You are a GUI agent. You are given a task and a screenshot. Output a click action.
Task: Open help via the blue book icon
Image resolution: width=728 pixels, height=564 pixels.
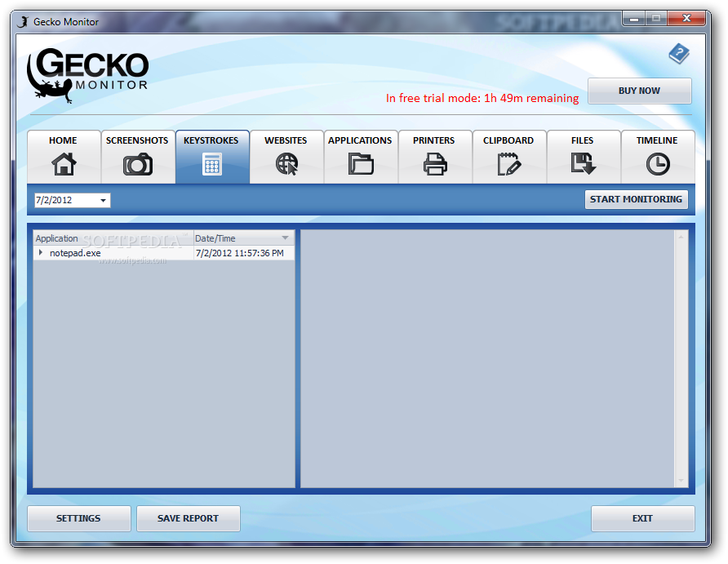pos(679,54)
